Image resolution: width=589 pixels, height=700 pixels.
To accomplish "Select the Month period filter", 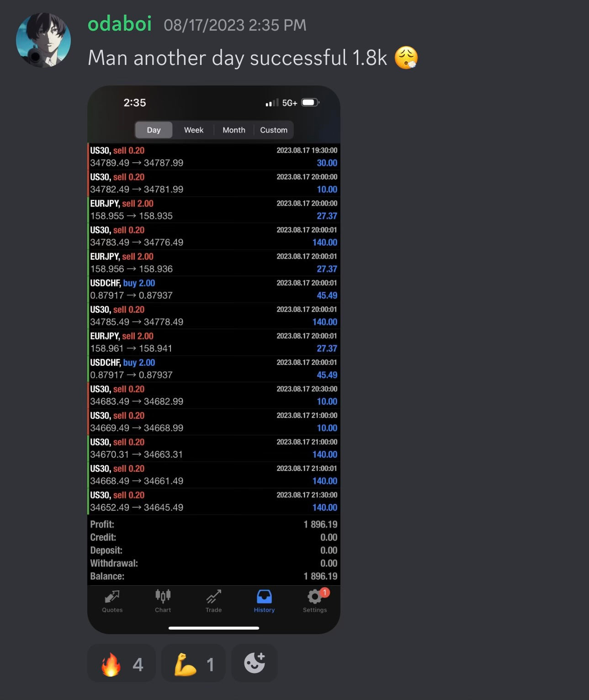I will tap(234, 130).
